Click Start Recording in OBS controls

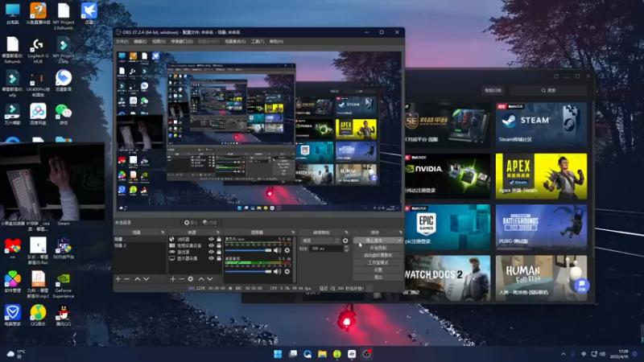click(x=378, y=248)
